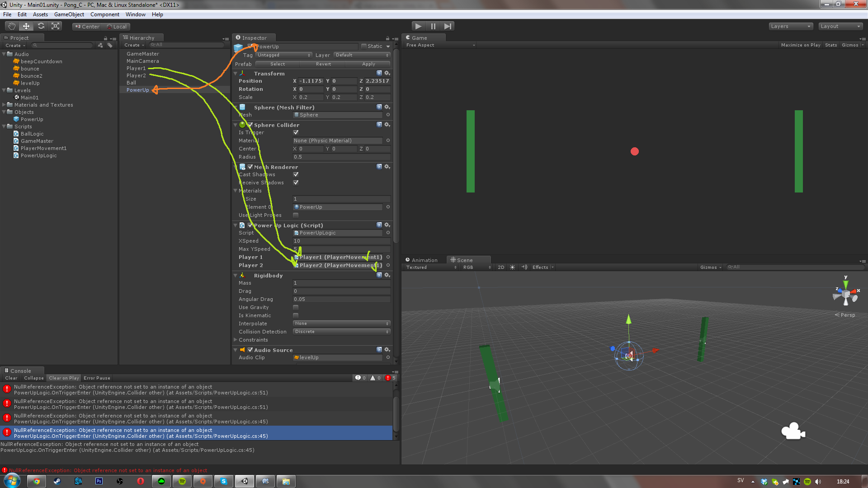Open Collision Detection dropdown
Image resolution: width=868 pixels, height=488 pixels.
point(341,332)
